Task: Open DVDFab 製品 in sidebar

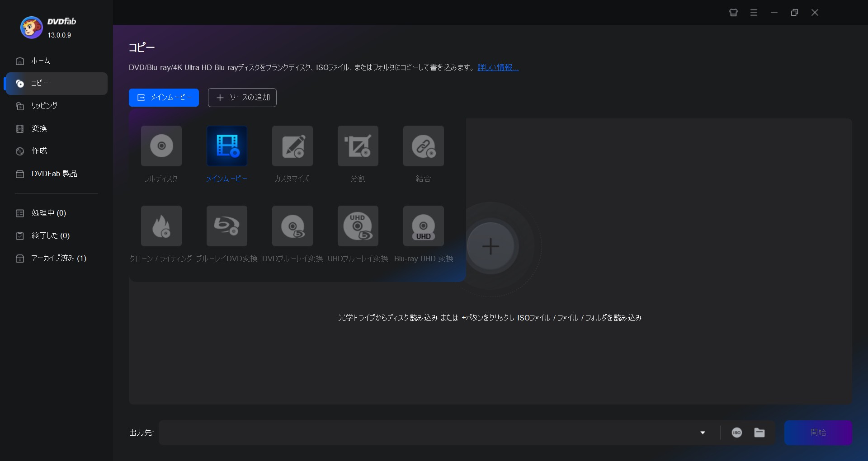Action: click(x=57, y=174)
